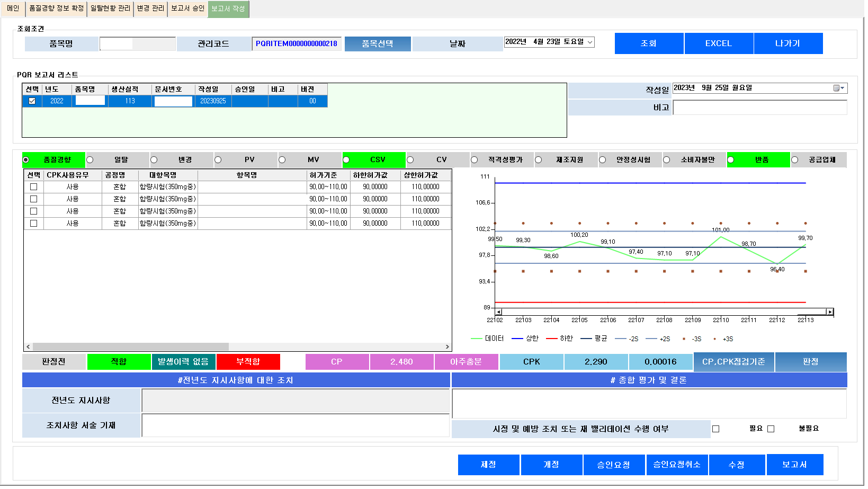
Task: Click the 조회 search button
Action: [x=649, y=43]
